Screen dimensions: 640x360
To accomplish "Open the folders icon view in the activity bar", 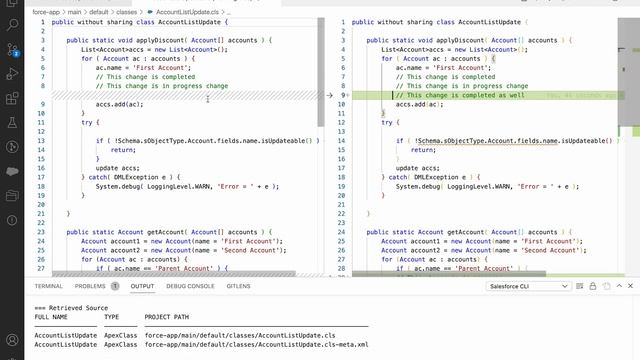I will [12, 196].
